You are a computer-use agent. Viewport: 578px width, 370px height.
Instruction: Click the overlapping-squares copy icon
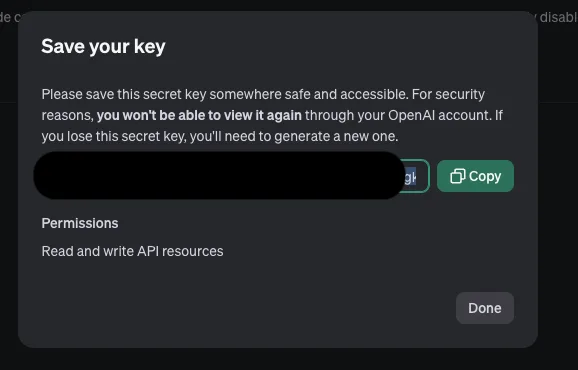pos(458,176)
